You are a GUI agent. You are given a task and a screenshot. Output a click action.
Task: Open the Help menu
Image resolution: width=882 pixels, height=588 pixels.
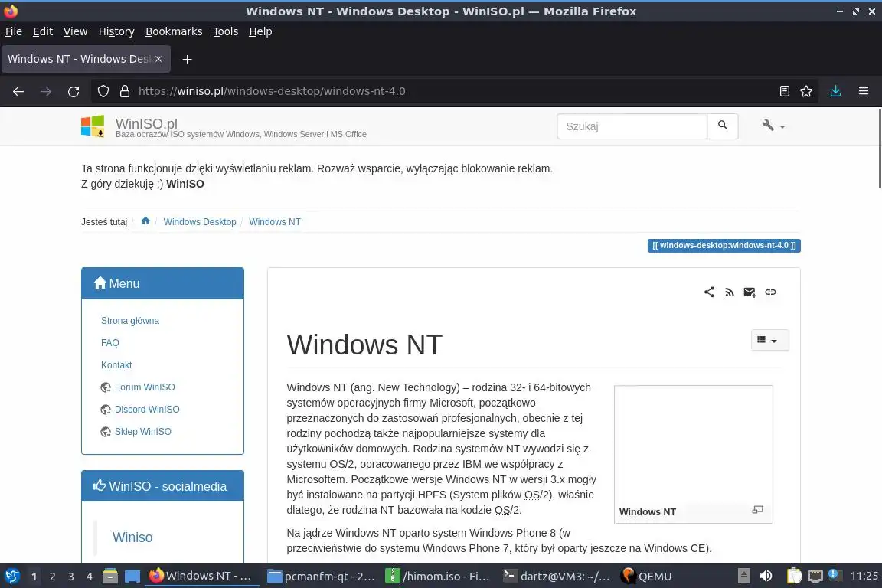click(x=260, y=31)
